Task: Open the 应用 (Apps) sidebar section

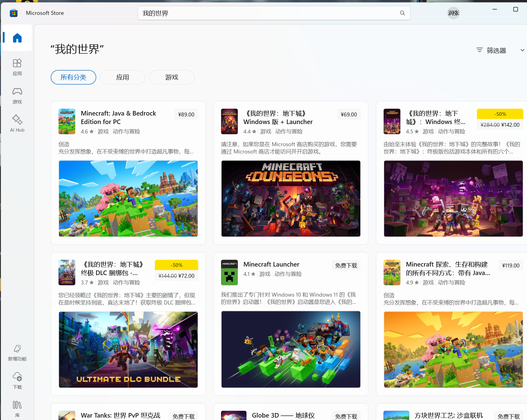Action: [x=17, y=67]
